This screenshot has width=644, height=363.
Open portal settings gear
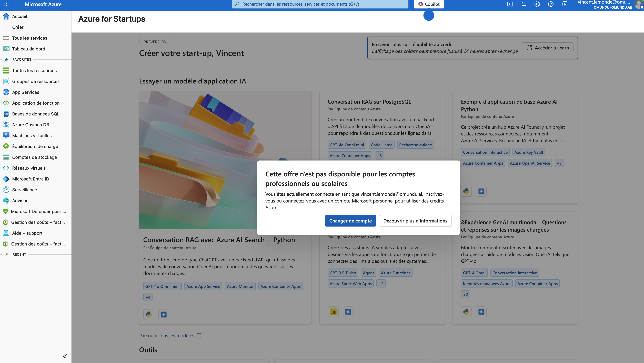point(537,4)
